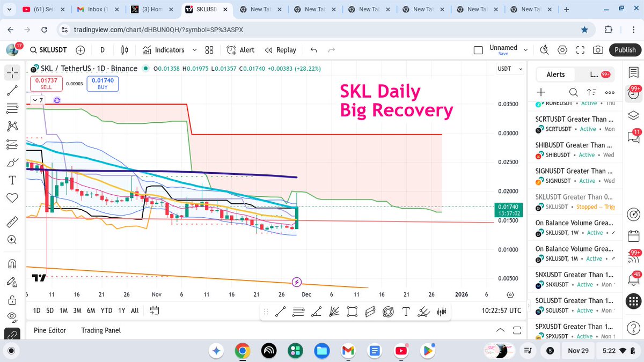Open the candlestick chart type menu
The image size is (644, 362).
click(x=125, y=50)
